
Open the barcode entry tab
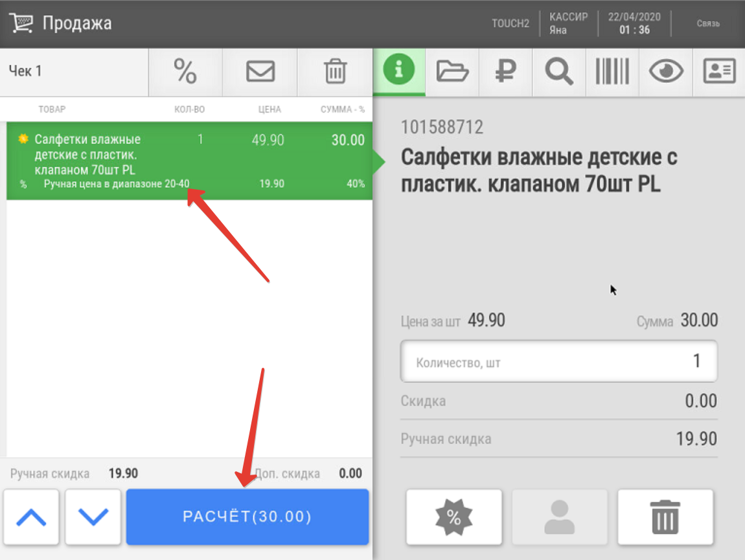click(x=612, y=71)
